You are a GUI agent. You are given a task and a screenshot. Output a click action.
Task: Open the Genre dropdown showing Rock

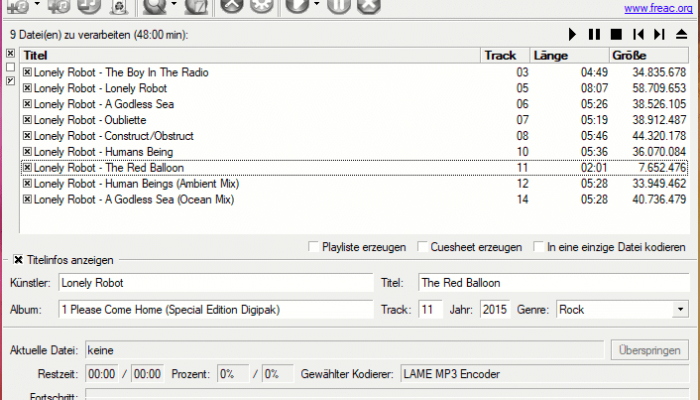click(680, 309)
